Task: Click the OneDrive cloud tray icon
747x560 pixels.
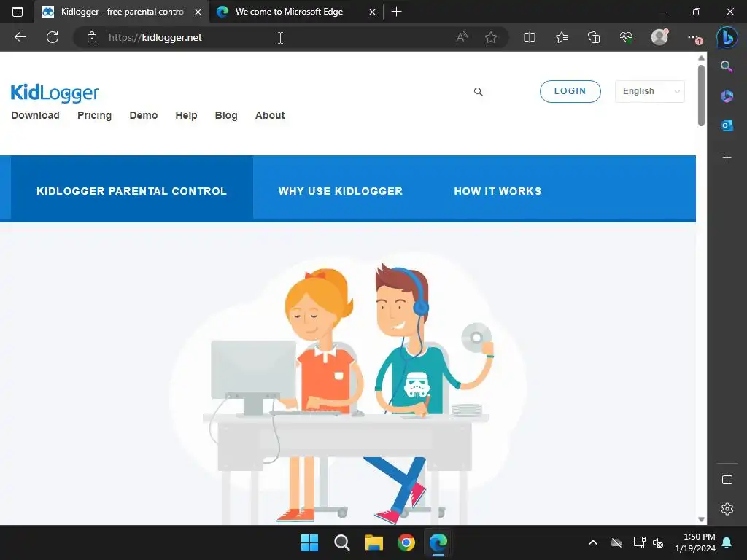Action: pos(616,542)
